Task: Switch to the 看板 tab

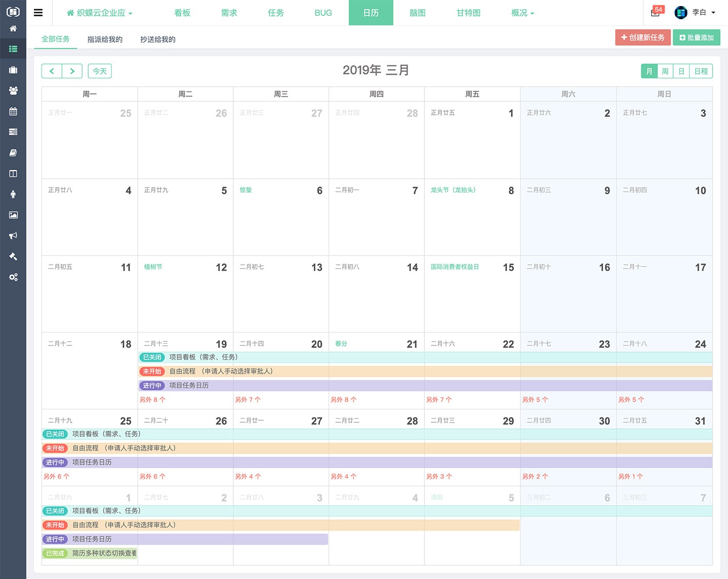Action: coord(182,13)
